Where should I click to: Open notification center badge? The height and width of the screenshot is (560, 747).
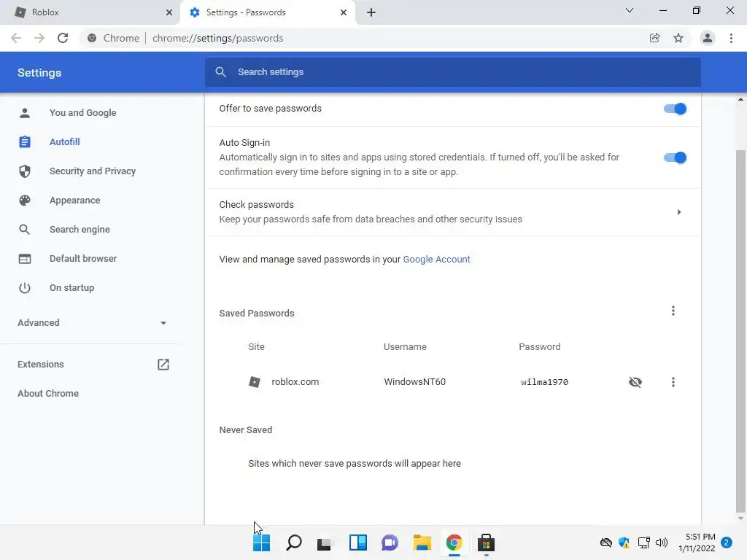pyautogui.click(x=727, y=542)
